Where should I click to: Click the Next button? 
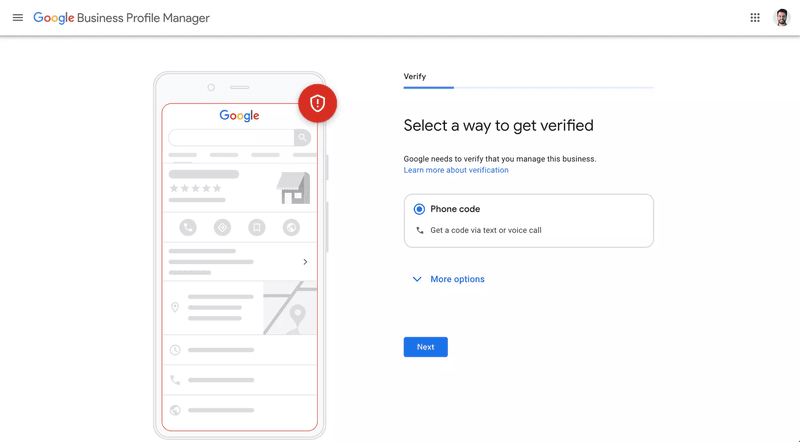(426, 347)
